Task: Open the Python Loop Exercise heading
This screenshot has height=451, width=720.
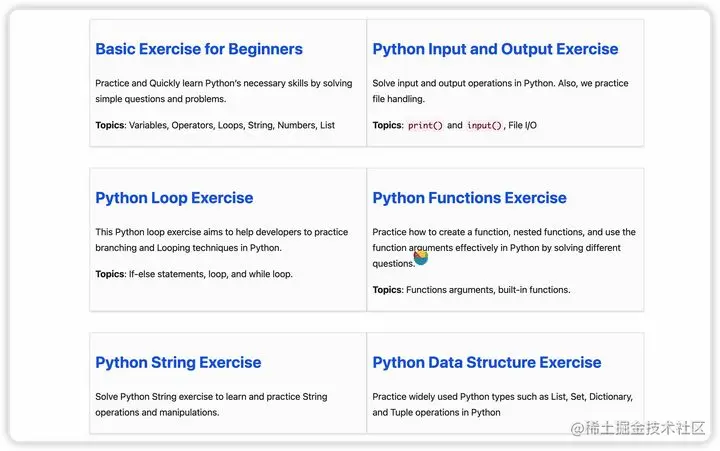Action: coord(174,198)
